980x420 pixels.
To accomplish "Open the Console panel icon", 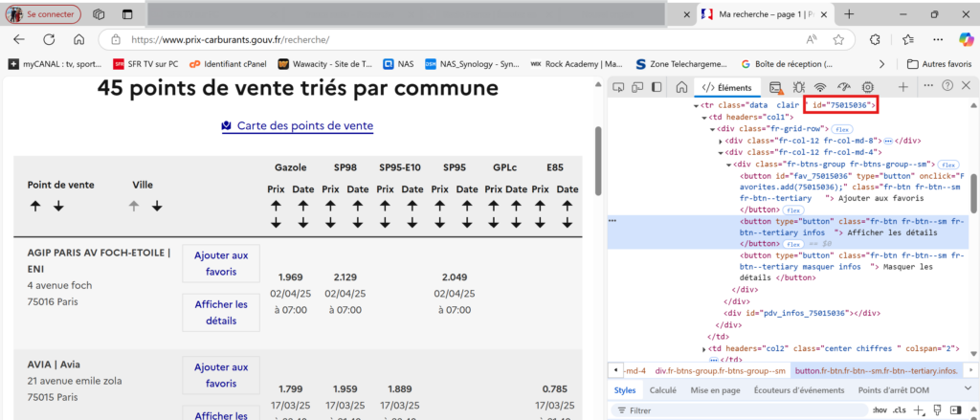I will (774, 86).
